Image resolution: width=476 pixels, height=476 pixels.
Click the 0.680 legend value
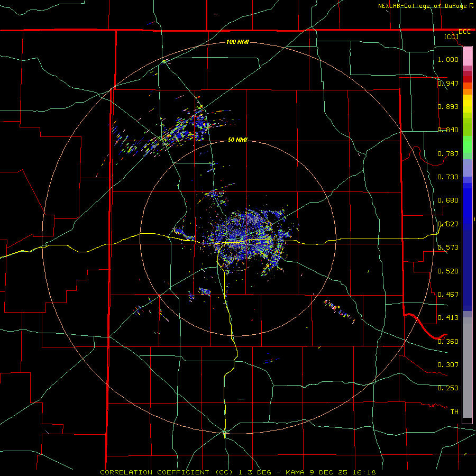(448, 200)
